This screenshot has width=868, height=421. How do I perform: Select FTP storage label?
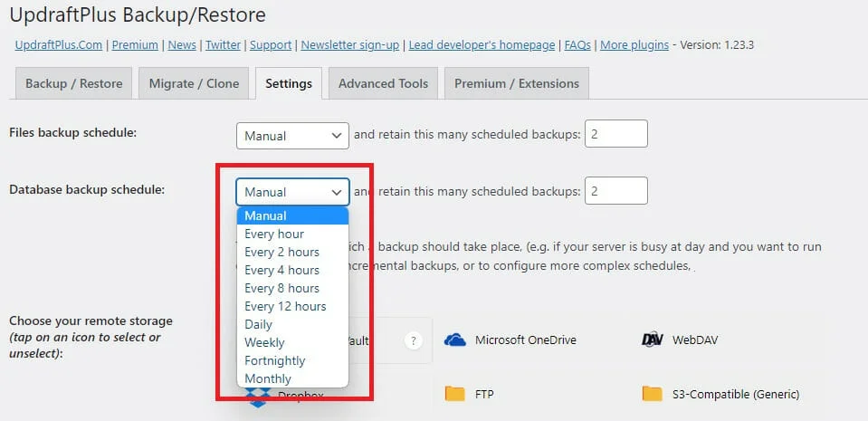tap(484, 395)
